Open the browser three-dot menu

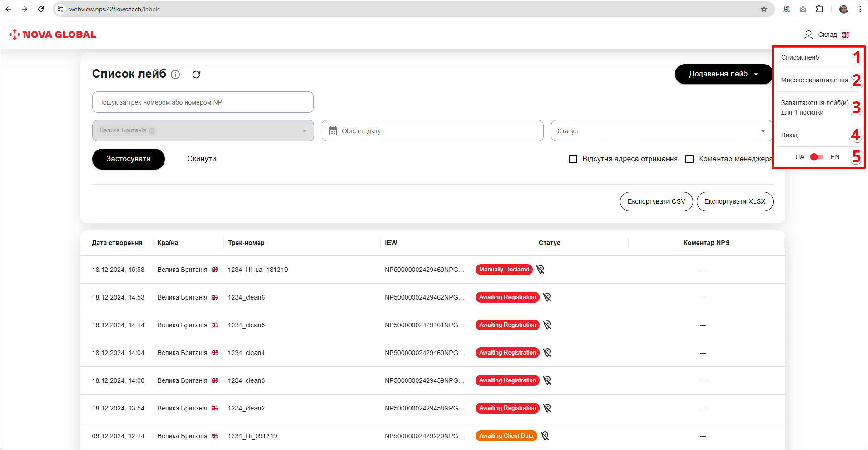pyautogui.click(x=860, y=9)
